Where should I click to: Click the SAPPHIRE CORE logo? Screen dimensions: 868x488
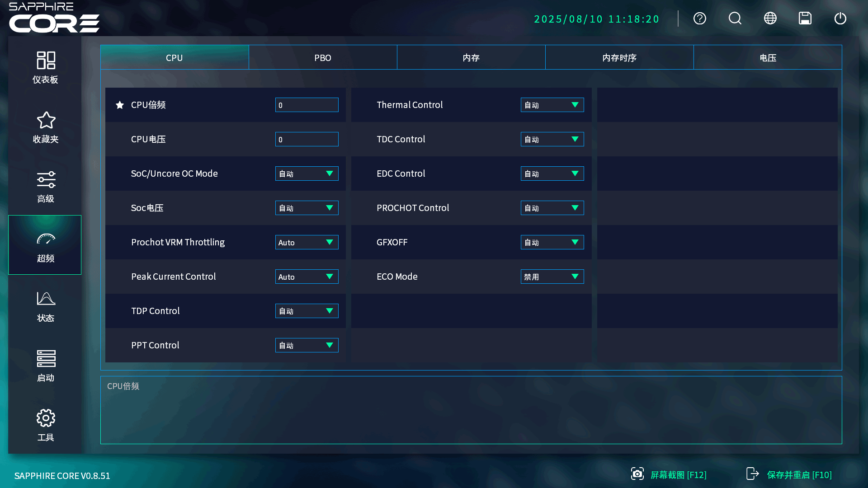point(54,18)
